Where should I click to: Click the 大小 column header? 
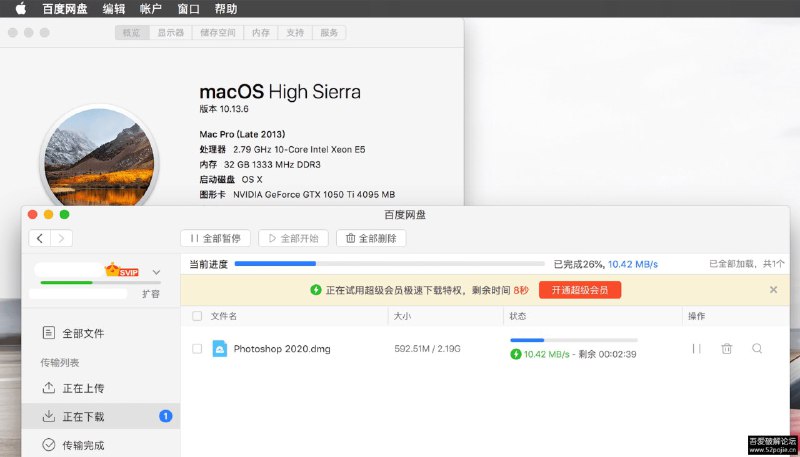point(402,316)
